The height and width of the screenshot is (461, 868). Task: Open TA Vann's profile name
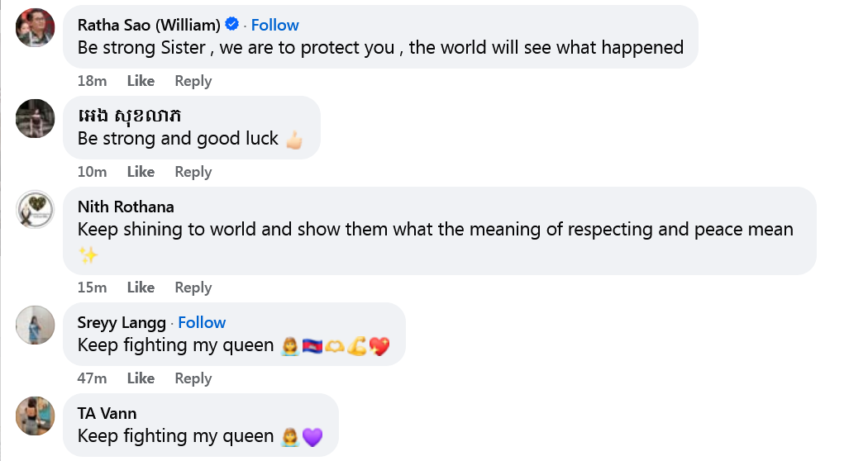[x=107, y=413]
